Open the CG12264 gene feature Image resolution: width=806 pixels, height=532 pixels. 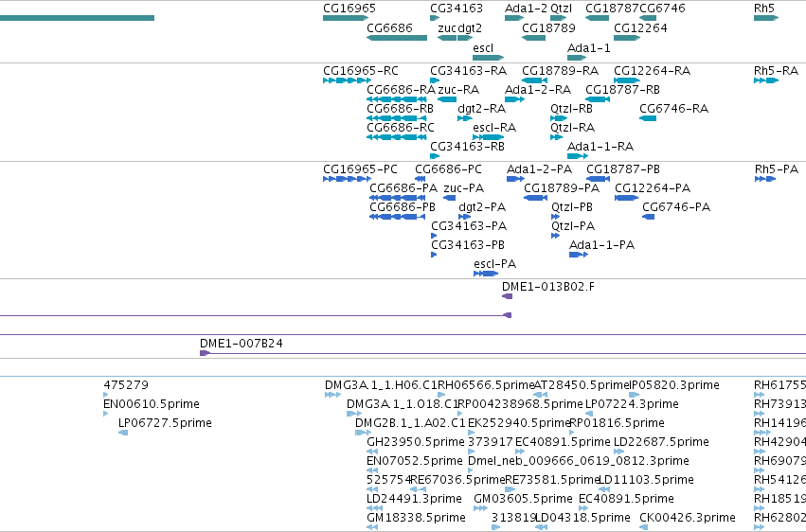click(x=627, y=38)
